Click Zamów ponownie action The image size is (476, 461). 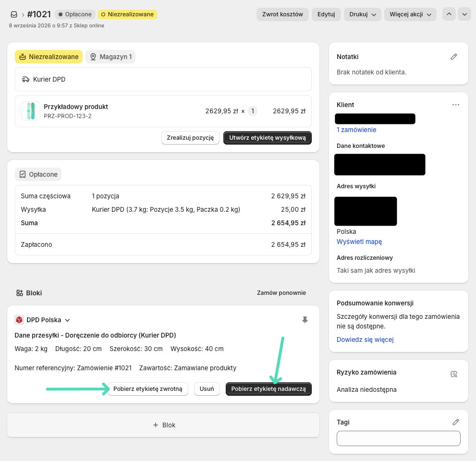point(281,293)
